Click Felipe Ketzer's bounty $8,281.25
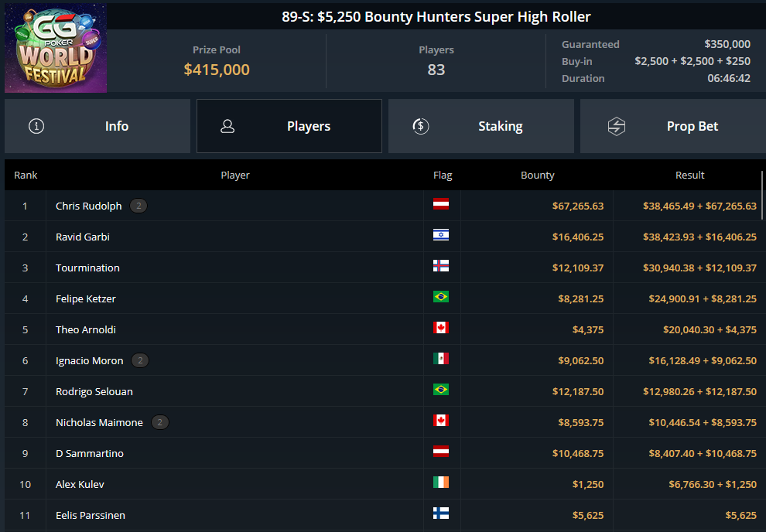The image size is (766, 532). pyautogui.click(x=581, y=298)
